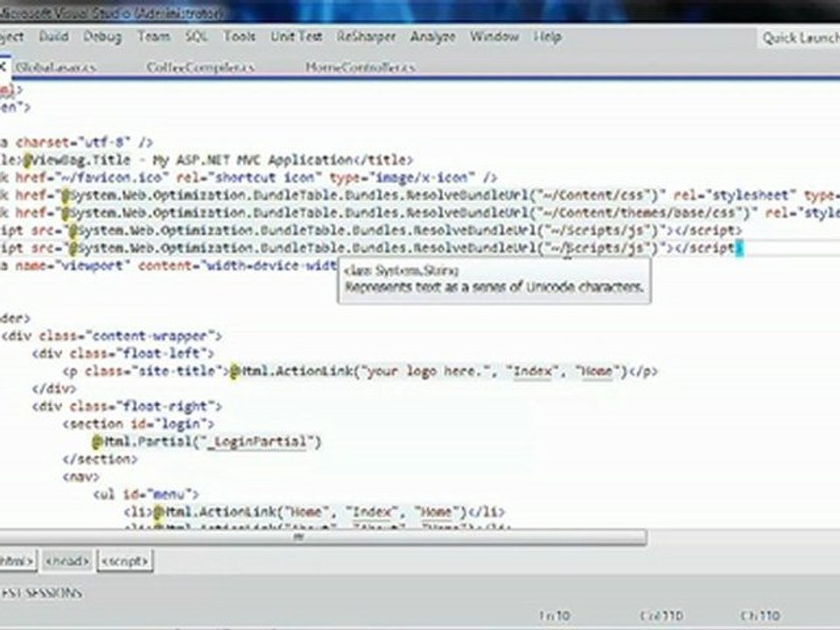
Task: Click the Html.ActionLink("Home", "Index", "Home") list item line
Action: 314,512
